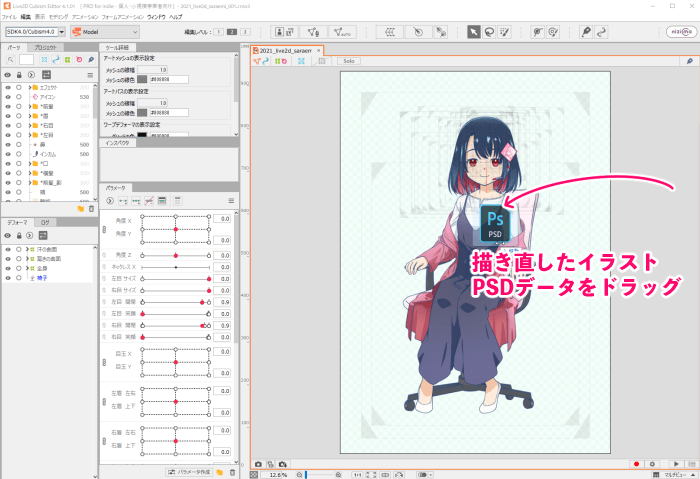Add two key points to parameter
700x479 pixels.
(x=123, y=201)
